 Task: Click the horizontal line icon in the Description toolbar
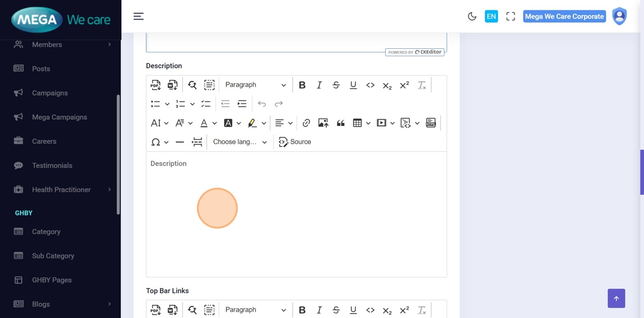tap(180, 142)
